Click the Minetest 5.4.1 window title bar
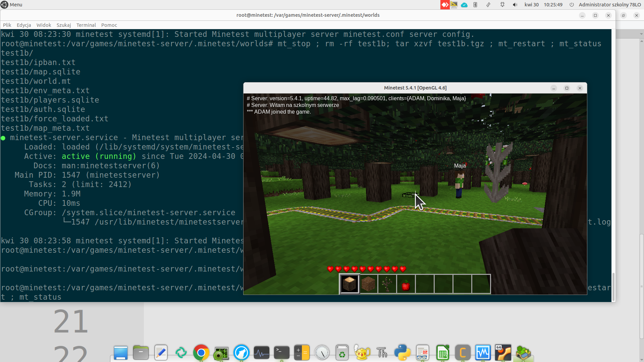This screenshot has width=644, height=362. [x=415, y=88]
